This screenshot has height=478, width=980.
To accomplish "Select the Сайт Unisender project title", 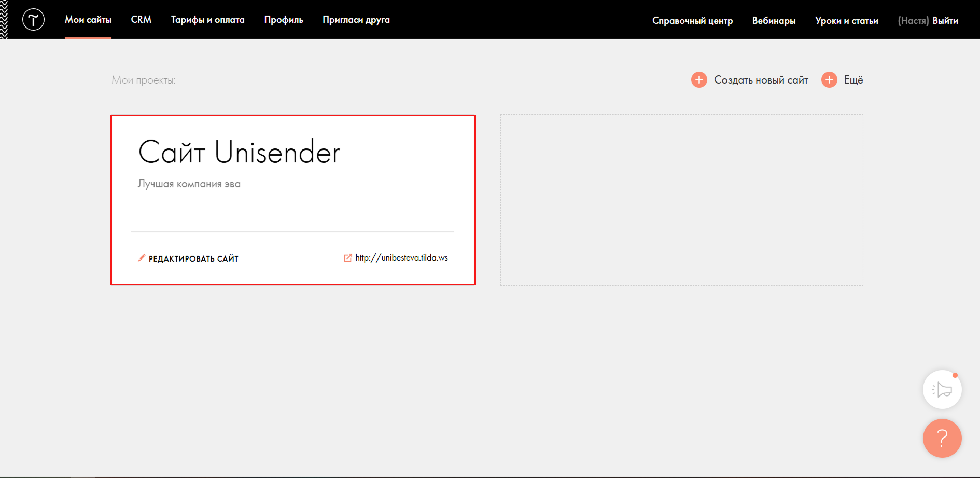I will (x=239, y=152).
